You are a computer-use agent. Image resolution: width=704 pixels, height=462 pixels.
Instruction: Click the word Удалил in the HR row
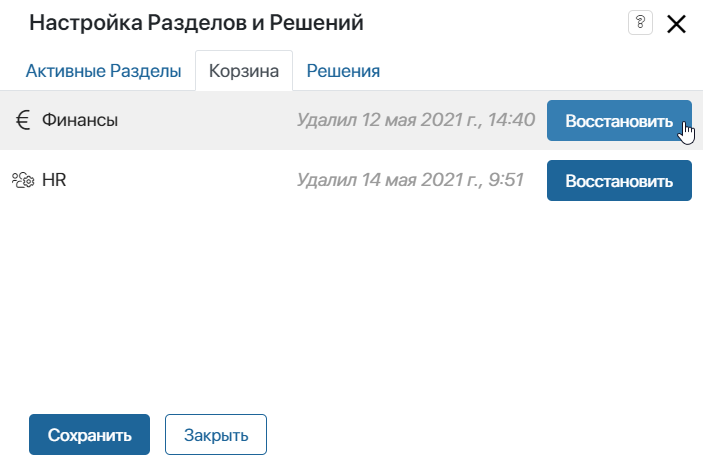326,180
